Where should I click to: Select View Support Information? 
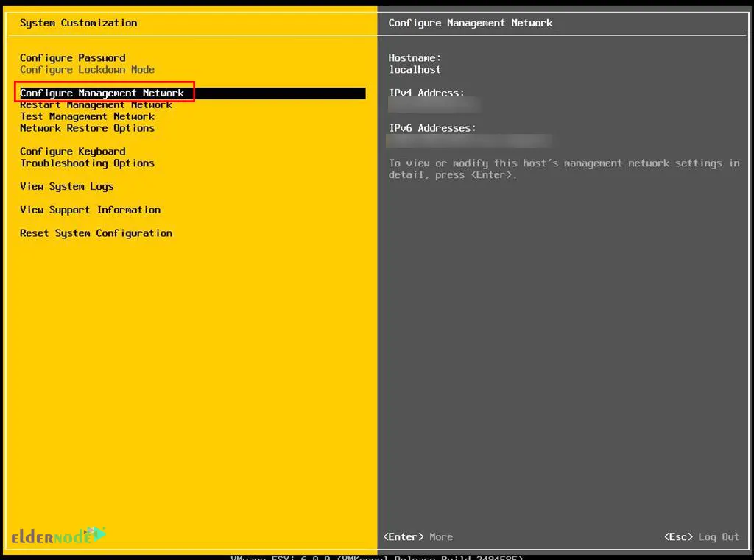[x=90, y=210]
